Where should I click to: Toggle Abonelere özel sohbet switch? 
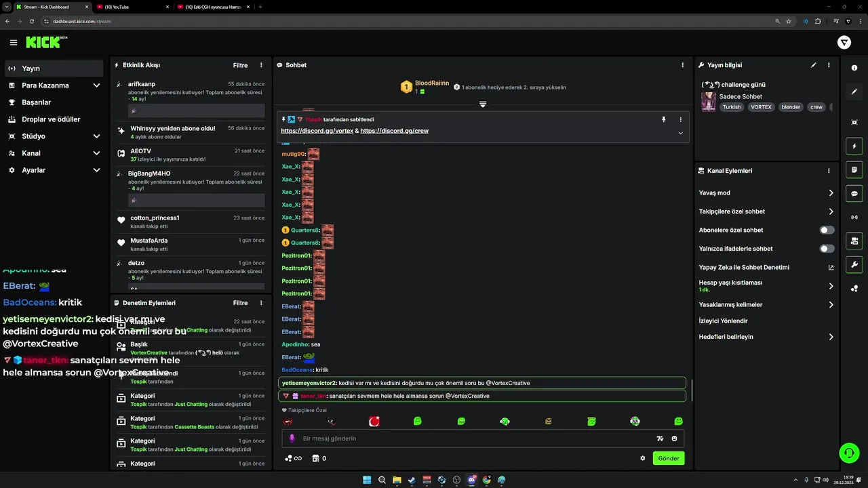[827, 230]
